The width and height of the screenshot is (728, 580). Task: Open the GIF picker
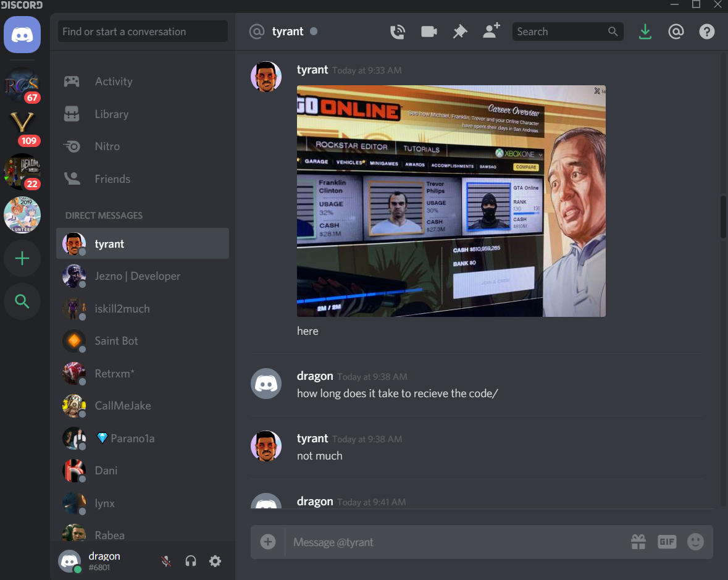[667, 542]
